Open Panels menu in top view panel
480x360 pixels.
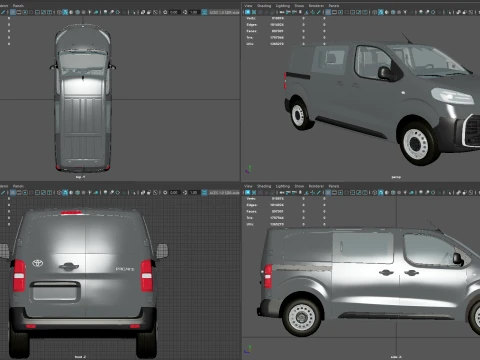[18, 6]
